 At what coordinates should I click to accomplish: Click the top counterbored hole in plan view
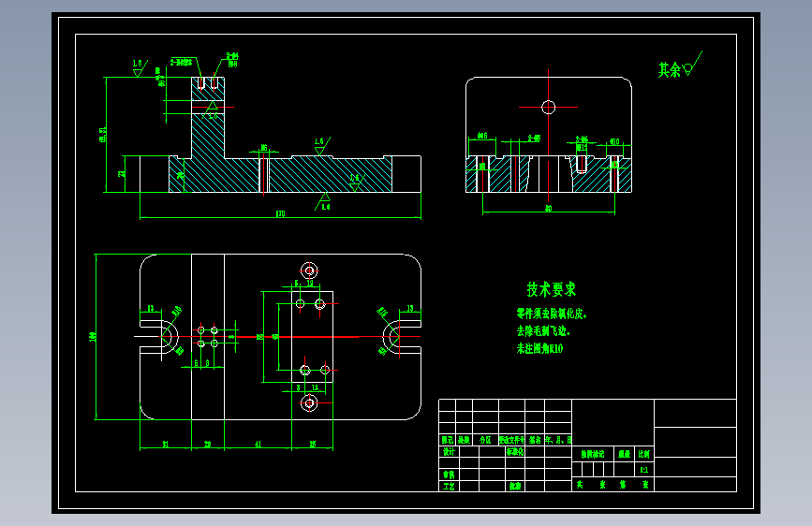click(309, 270)
